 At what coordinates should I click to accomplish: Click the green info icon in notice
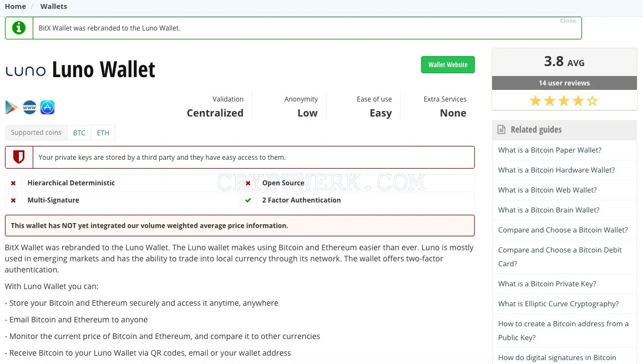click(x=19, y=28)
